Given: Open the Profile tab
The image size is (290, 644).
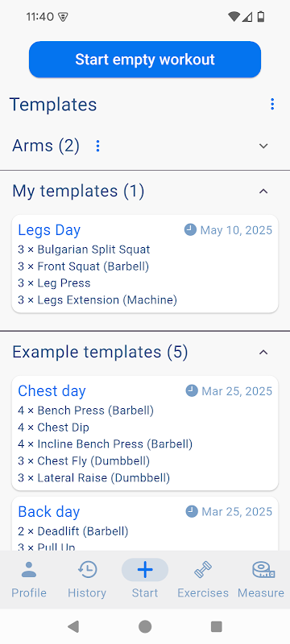Looking at the screenshot, I should coord(29,579).
